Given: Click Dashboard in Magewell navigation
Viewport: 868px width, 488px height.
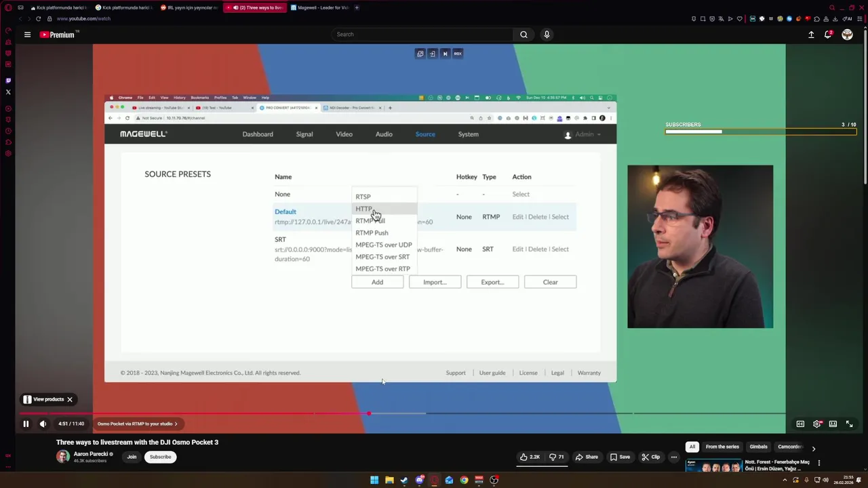Looking at the screenshot, I should click(258, 134).
